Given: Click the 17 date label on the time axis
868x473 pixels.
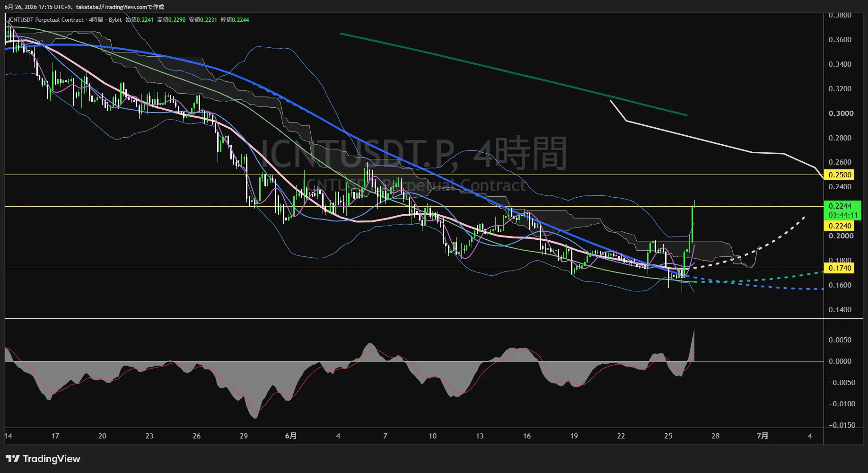Looking at the screenshot, I should [x=55, y=436].
